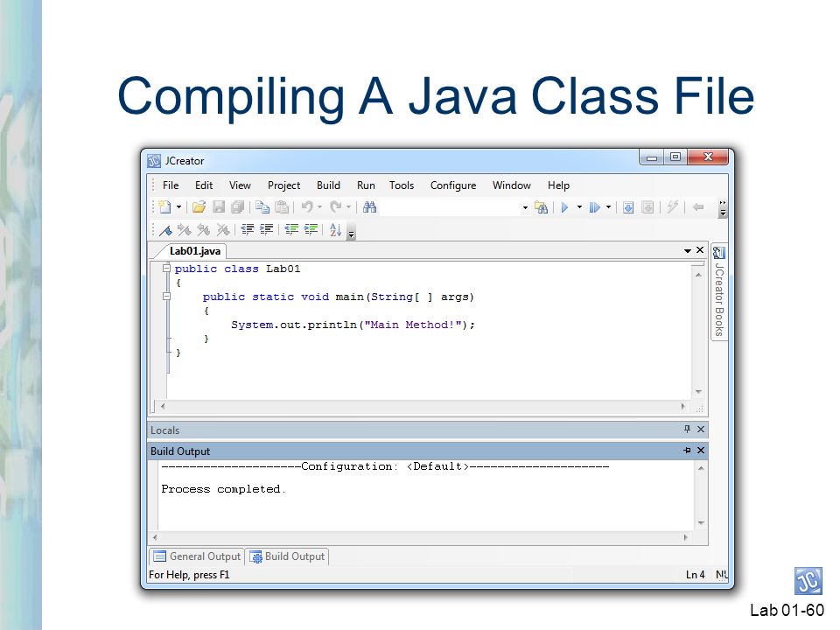Screen dimensions: 840x630
Task: Click the lightning bolt toolbar icon
Action: (x=673, y=207)
